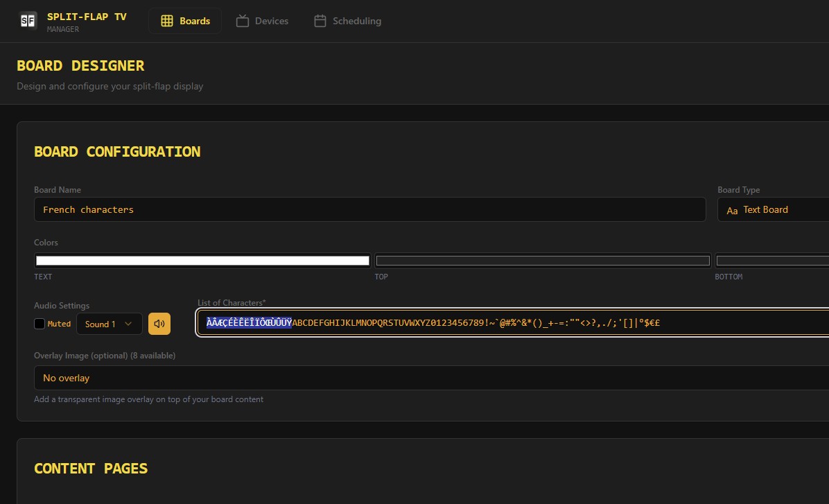Focus the Board Name input field
This screenshot has width=829, height=504.
pos(369,209)
